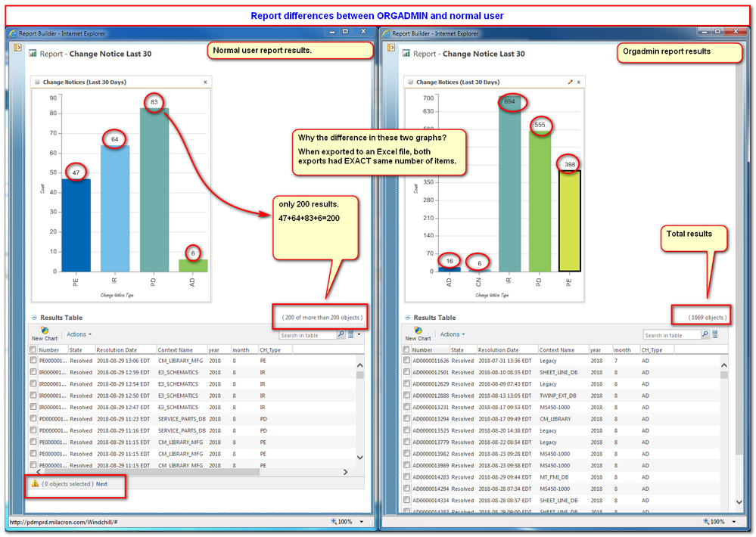Click the left table's scroll down arrow
This screenshot has height=537, width=756.
[x=359, y=457]
